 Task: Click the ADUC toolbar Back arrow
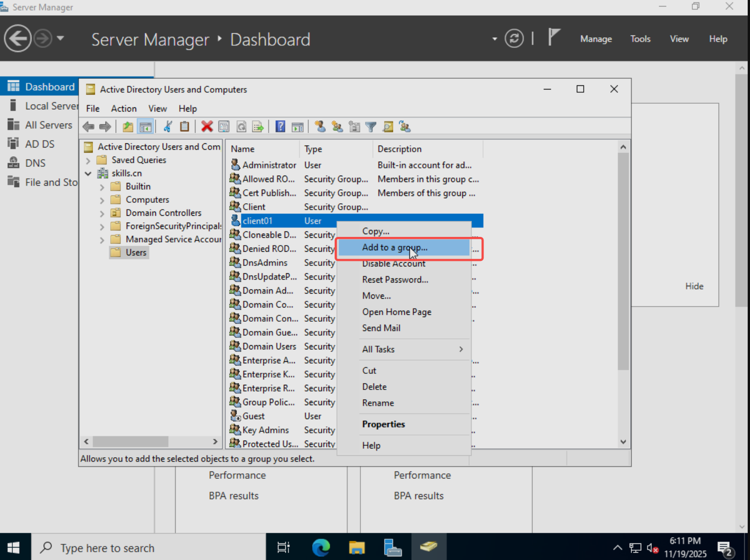coord(89,126)
